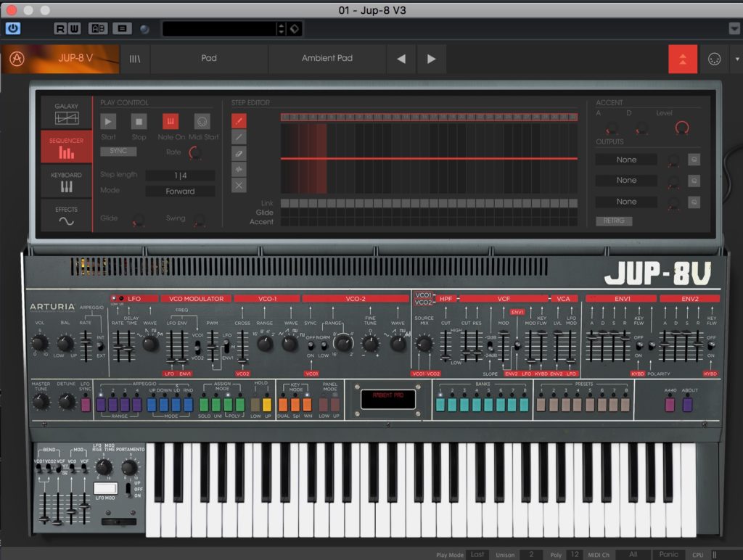Click the ABOUT button
The height and width of the screenshot is (560, 743).
tap(688, 405)
